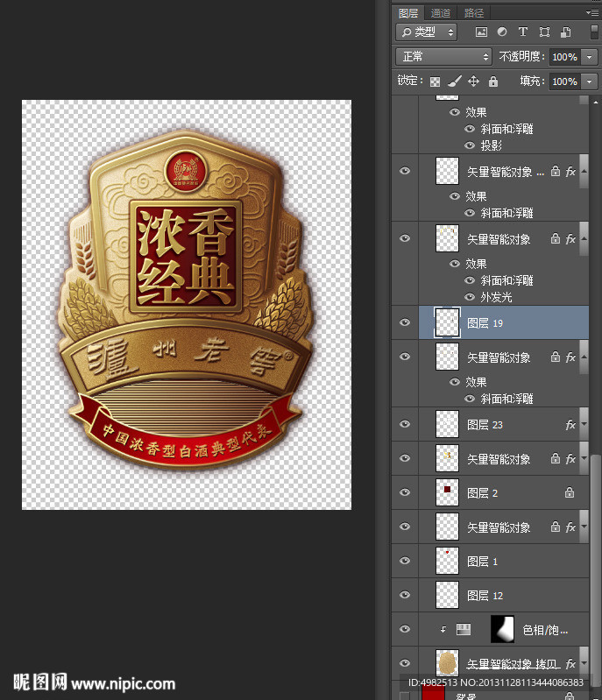Filter layers by shape layers icon
This screenshot has width=602, height=700.
click(x=544, y=32)
